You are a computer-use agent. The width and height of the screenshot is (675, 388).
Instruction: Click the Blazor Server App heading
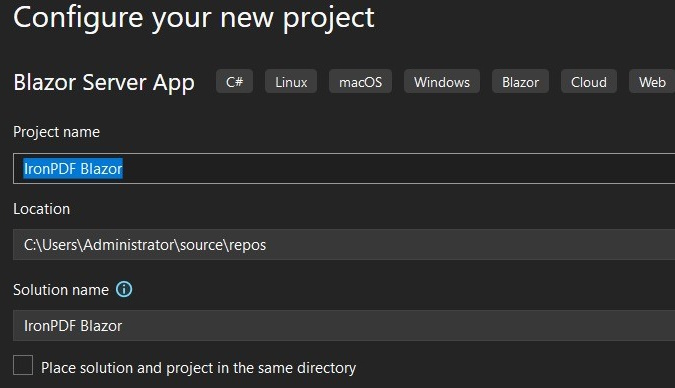pos(104,83)
